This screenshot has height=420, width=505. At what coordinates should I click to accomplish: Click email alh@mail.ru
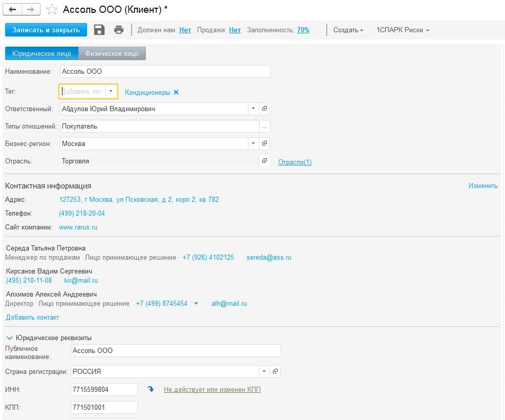click(x=229, y=303)
